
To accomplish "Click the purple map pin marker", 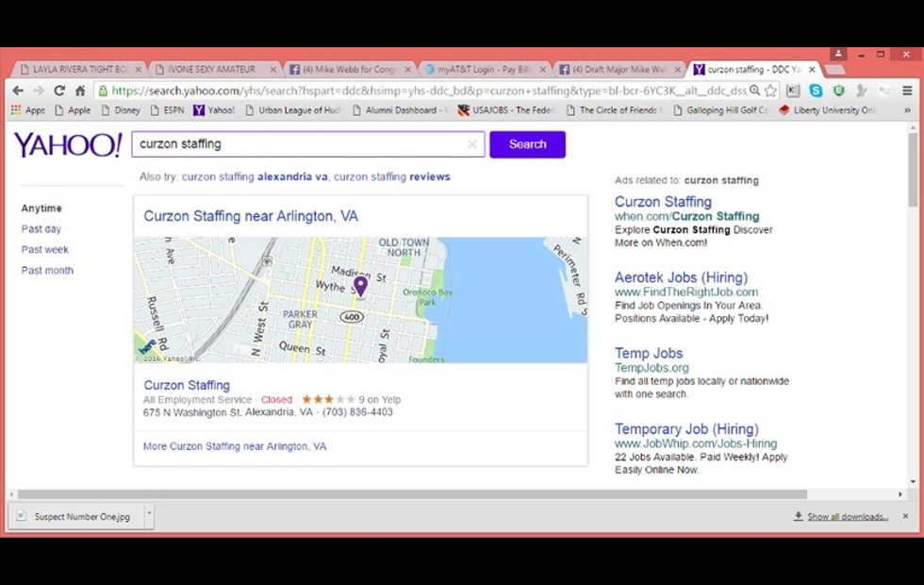I will (x=360, y=286).
